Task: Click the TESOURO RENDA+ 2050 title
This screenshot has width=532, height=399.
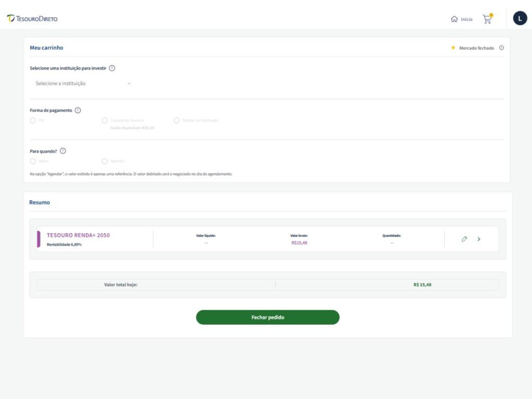Action: pos(78,235)
